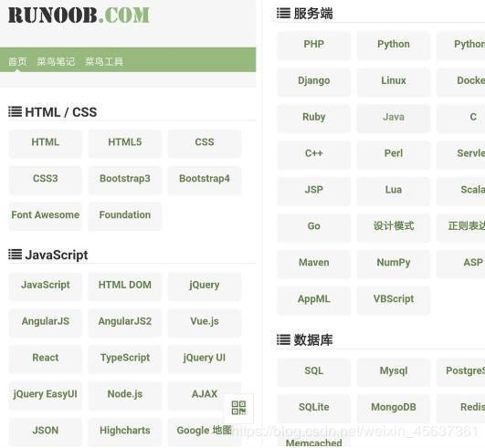Open the 菜鸟工具 navigation tab

pyautogui.click(x=104, y=61)
